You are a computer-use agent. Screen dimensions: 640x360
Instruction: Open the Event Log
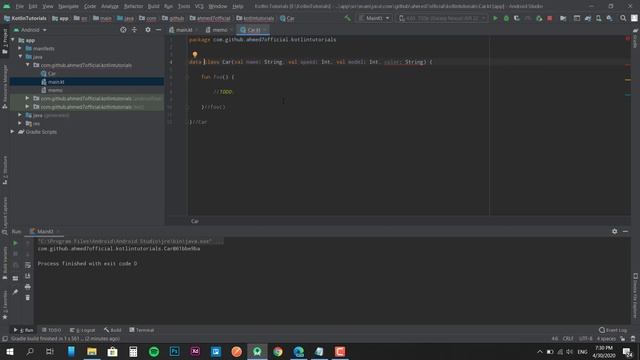tap(613, 330)
